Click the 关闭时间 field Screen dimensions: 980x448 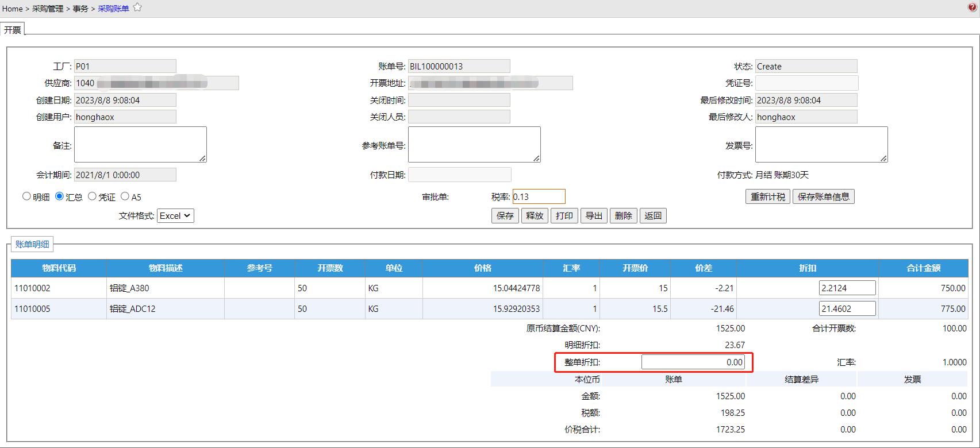[459, 100]
